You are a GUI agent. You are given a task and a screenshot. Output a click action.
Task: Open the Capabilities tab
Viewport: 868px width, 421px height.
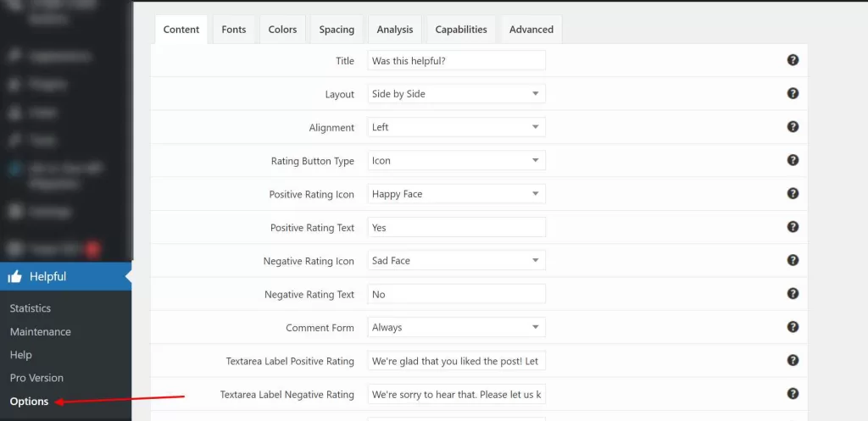461,30
